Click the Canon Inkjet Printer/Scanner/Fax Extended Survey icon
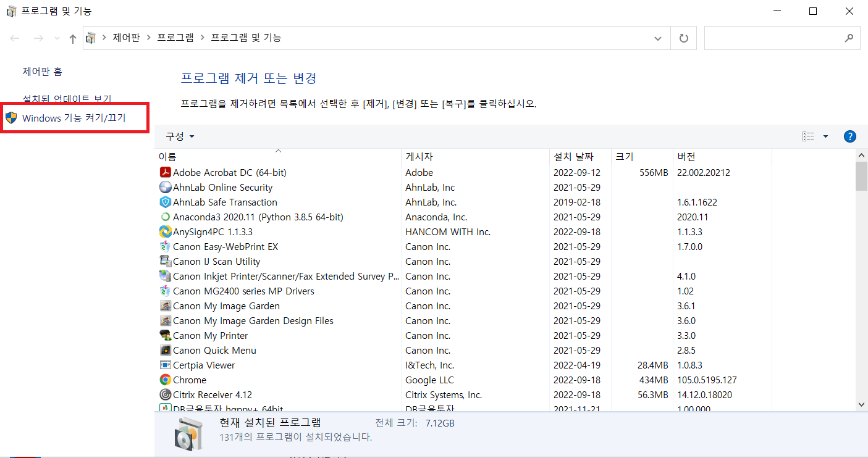868x458 pixels. coord(165,277)
